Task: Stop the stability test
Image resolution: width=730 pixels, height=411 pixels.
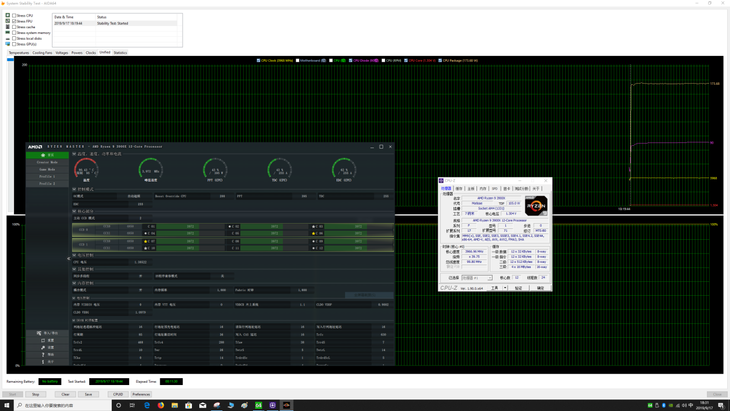Action: click(35, 394)
